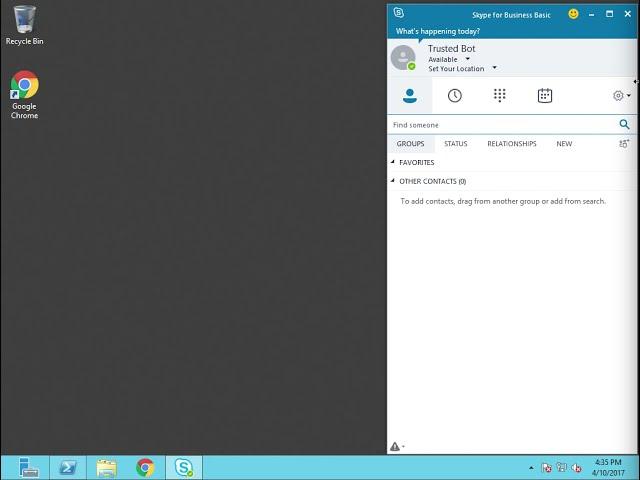Image resolution: width=640 pixels, height=480 pixels.
Task: Click the Find someone search box
Action: click(x=502, y=125)
